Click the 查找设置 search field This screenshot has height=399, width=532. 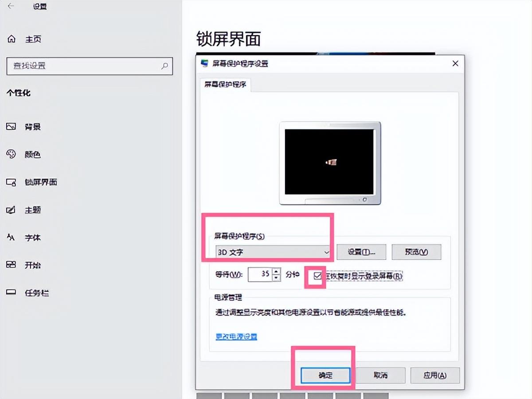pyautogui.click(x=89, y=66)
